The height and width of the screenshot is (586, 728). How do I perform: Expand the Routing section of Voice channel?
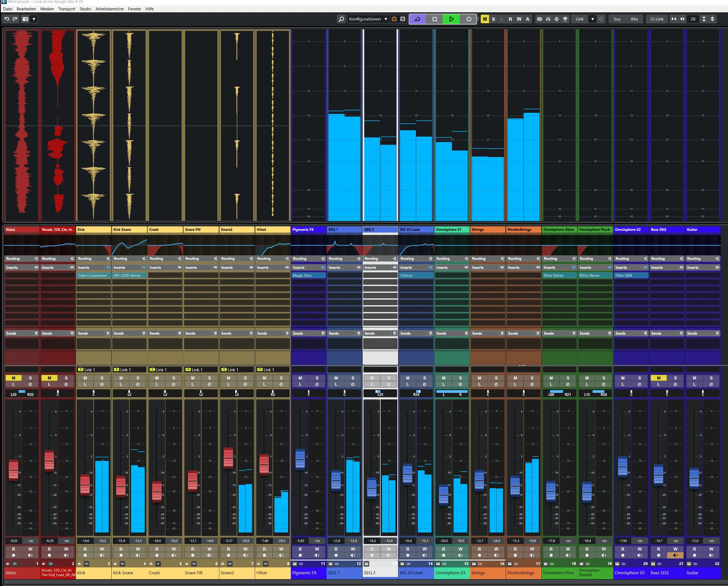click(22, 258)
